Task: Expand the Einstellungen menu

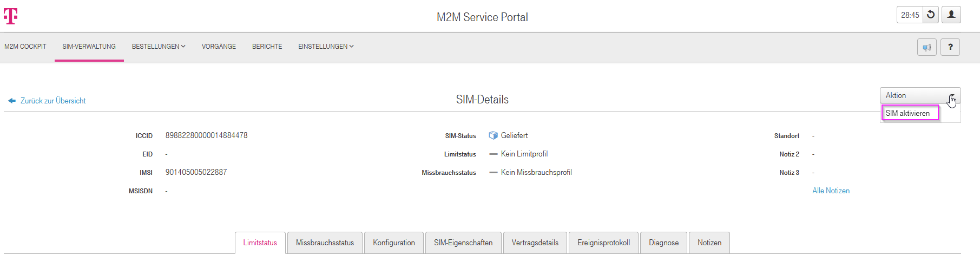Action: [326, 47]
